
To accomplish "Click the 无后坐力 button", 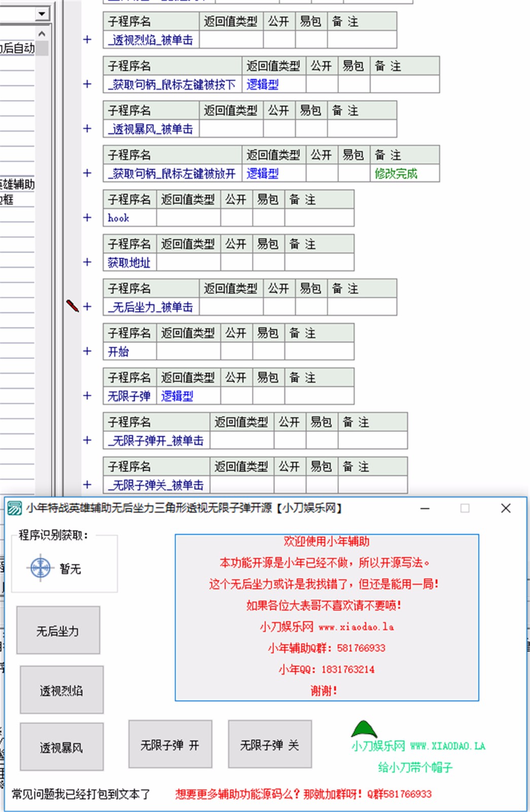I will click(58, 630).
